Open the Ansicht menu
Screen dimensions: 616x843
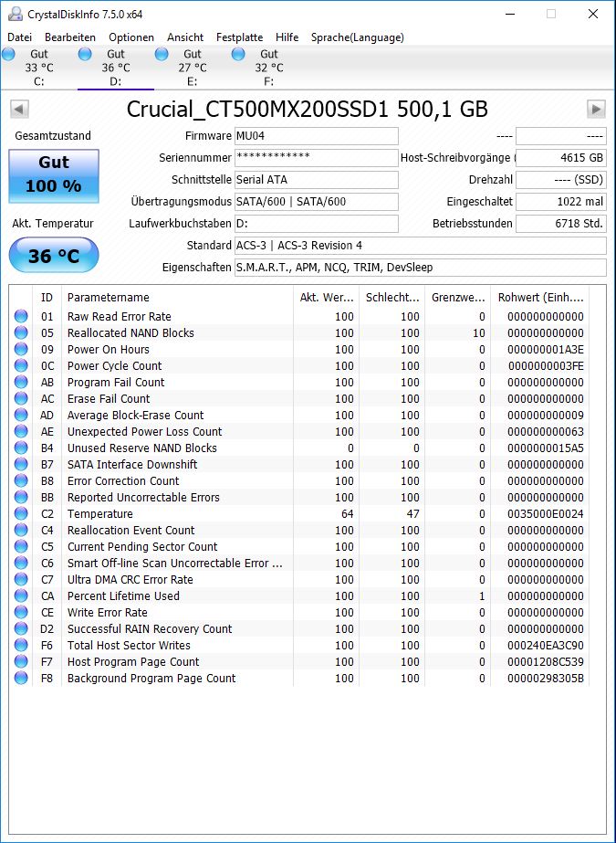185,37
